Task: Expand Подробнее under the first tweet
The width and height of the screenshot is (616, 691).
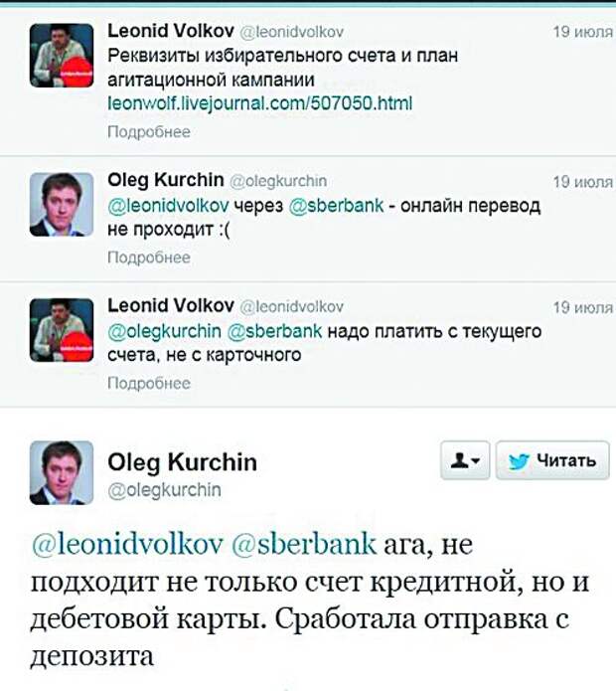Action: point(149,132)
